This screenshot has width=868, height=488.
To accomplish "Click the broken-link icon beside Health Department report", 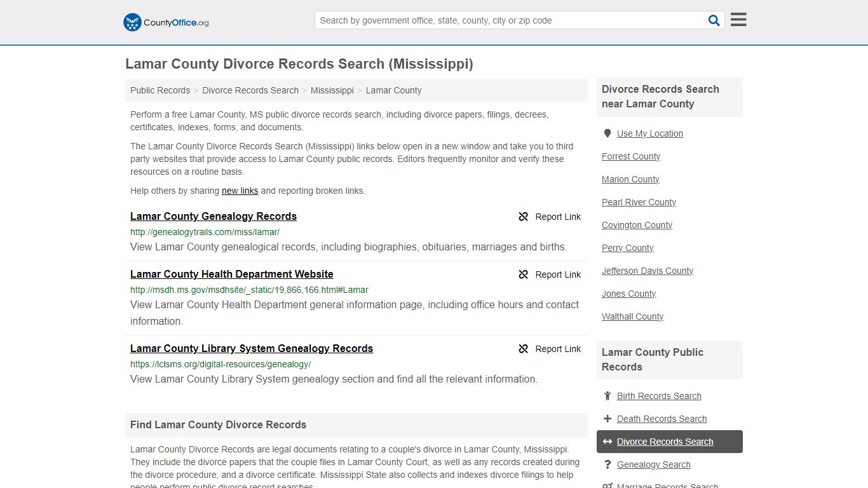I will 523,274.
